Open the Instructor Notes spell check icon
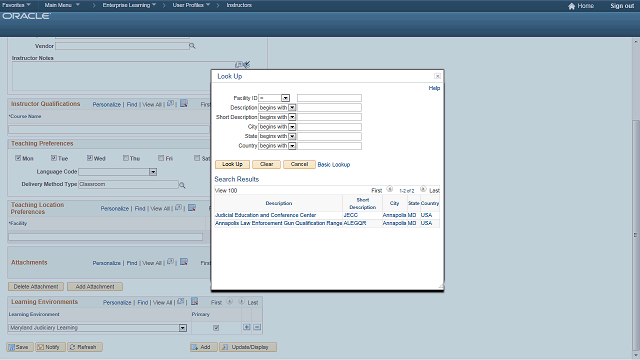The width and height of the screenshot is (640, 360). (247, 64)
